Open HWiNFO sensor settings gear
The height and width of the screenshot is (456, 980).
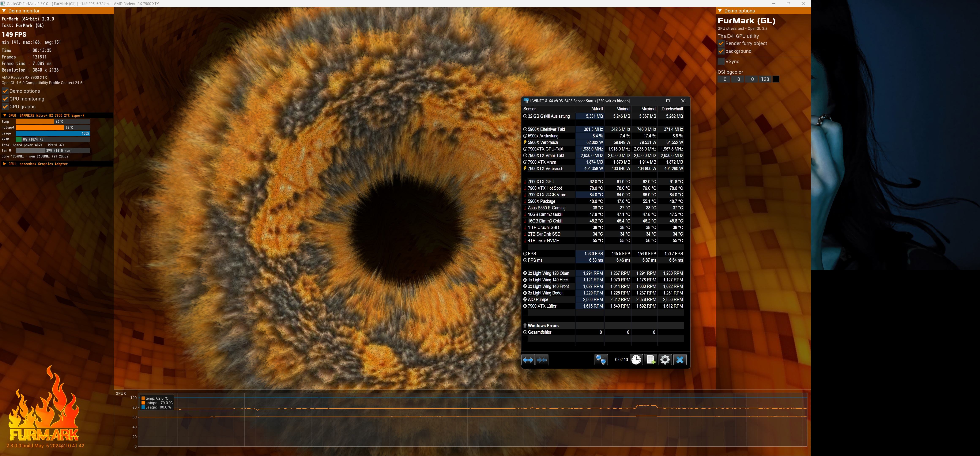coord(665,360)
